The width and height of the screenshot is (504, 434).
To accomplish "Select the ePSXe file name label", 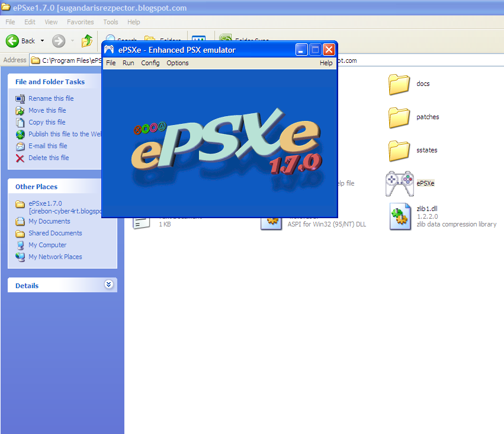I will 425,183.
